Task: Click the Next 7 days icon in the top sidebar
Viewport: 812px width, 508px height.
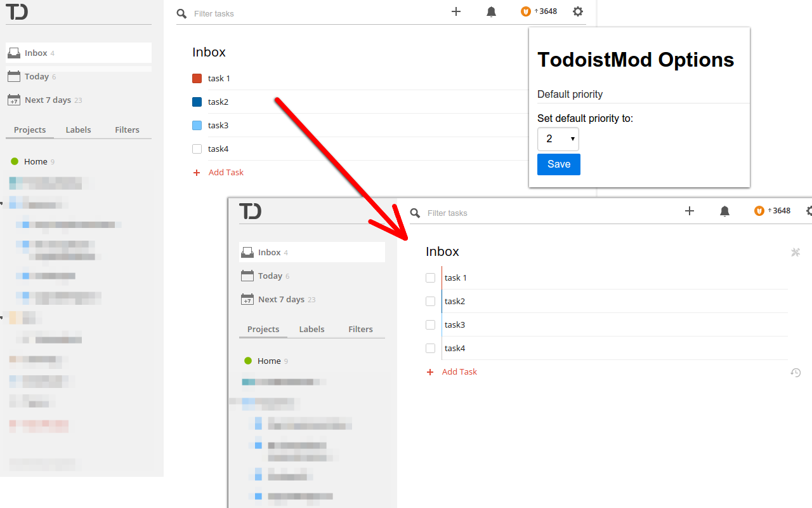Action: (14, 100)
